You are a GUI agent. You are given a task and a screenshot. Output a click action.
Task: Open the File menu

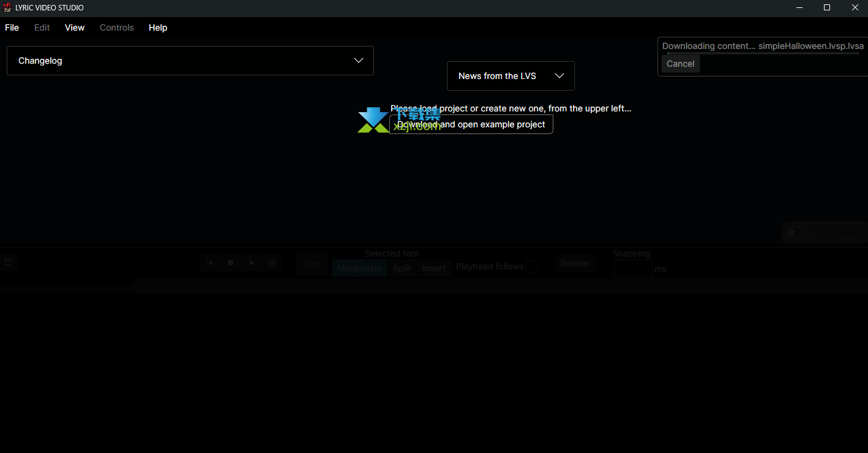point(12,28)
